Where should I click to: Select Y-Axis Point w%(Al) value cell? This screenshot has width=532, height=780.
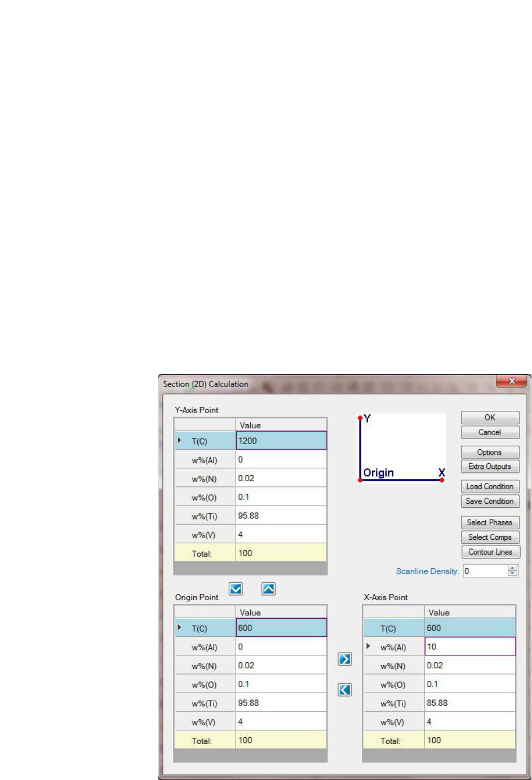pos(281,459)
